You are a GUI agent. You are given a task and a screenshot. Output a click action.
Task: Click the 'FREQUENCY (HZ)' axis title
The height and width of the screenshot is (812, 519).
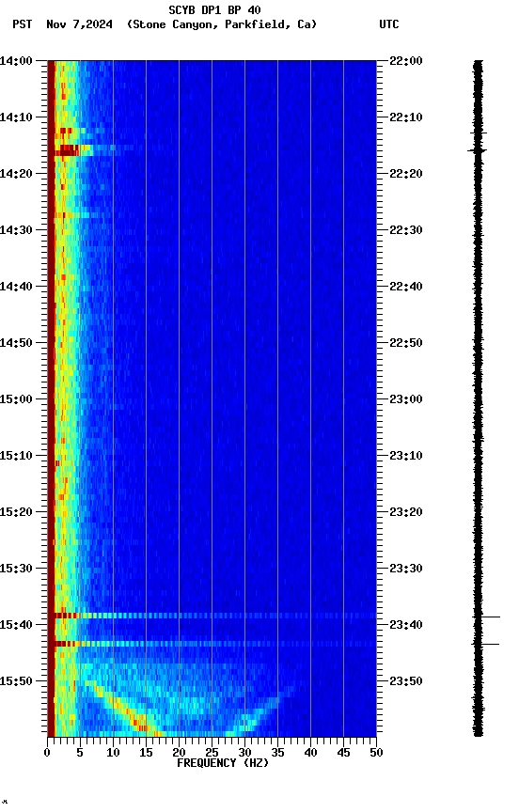pos(223,763)
